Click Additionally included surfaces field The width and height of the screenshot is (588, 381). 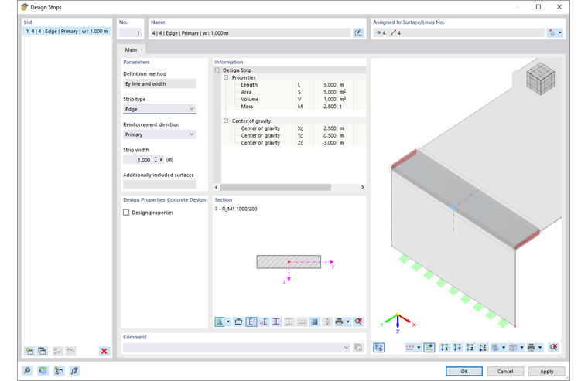(x=159, y=185)
